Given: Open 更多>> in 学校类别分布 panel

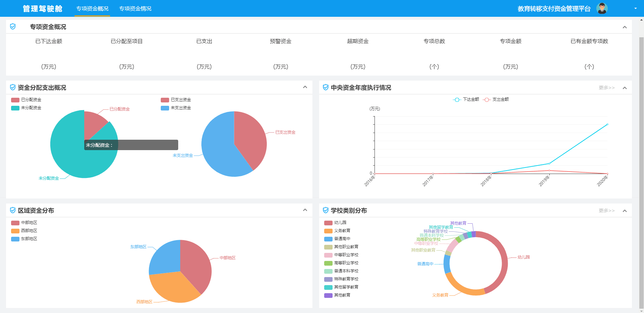Looking at the screenshot, I should (x=607, y=211).
